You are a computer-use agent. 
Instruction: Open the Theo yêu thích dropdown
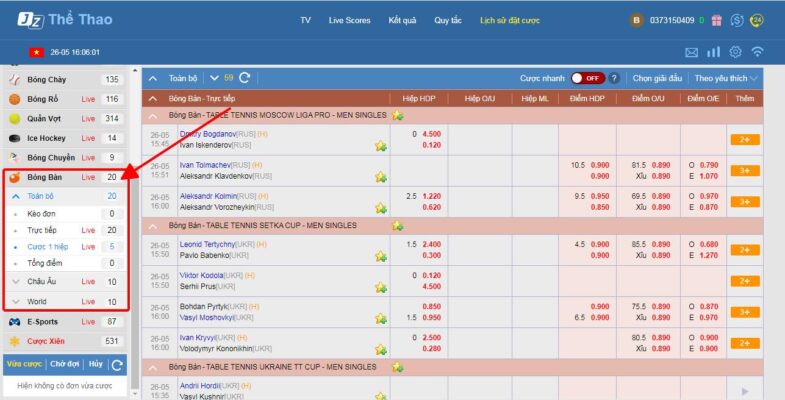click(726, 78)
